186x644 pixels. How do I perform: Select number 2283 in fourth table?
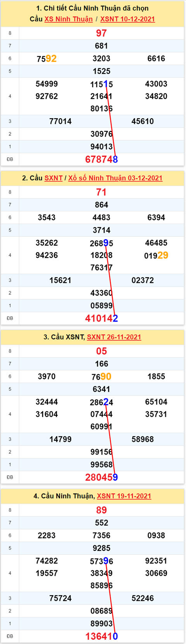point(46,535)
